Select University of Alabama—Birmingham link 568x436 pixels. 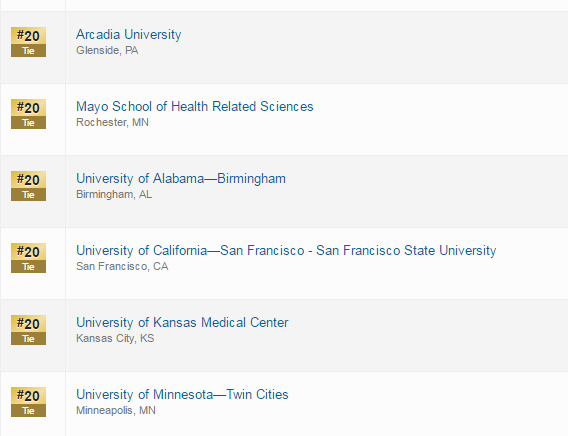pyautogui.click(x=181, y=179)
